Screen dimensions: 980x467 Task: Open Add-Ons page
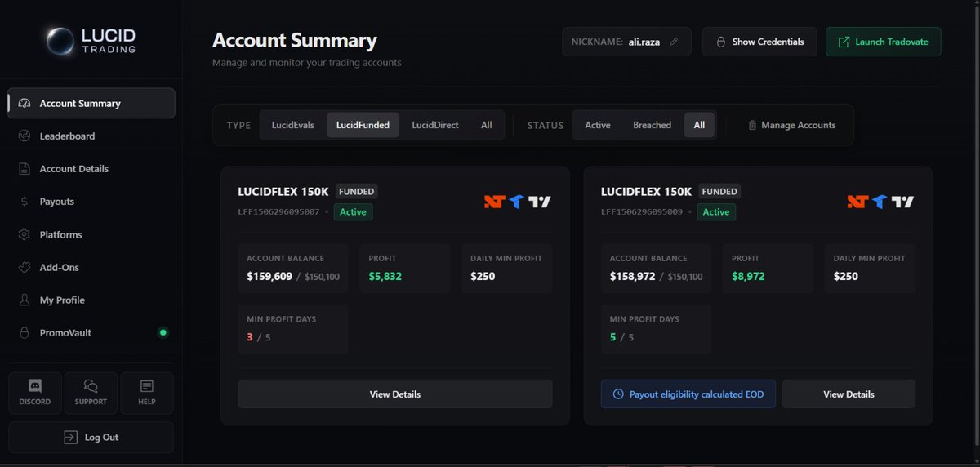[91, 267]
